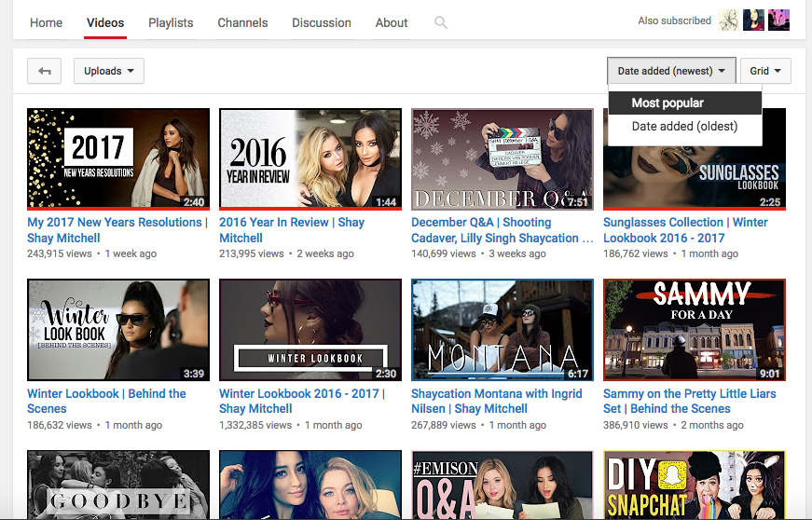Click the '2 months ago' text

[x=712, y=425]
